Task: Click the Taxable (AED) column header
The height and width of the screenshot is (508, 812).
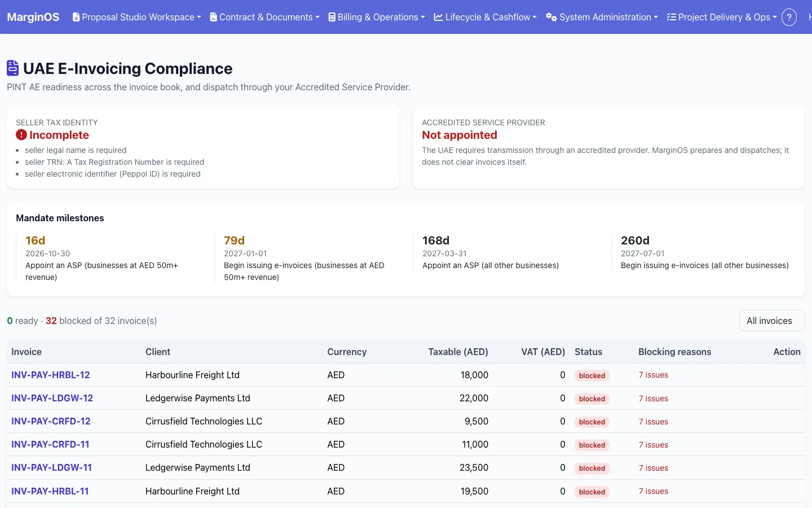Action: tap(458, 352)
